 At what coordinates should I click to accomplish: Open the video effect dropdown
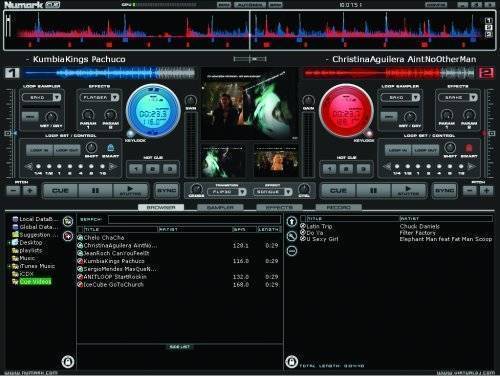point(288,192)
